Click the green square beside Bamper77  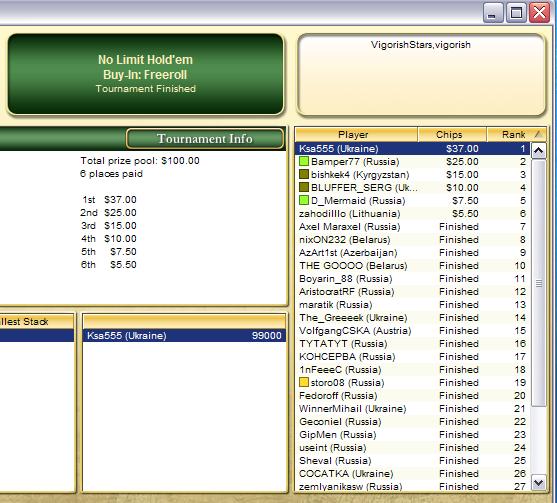tap(304, 161)
